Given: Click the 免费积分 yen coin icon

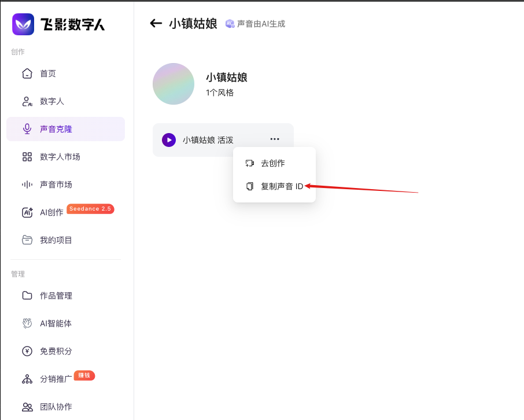Looking at the screenshot, I should tap(27, 351).
